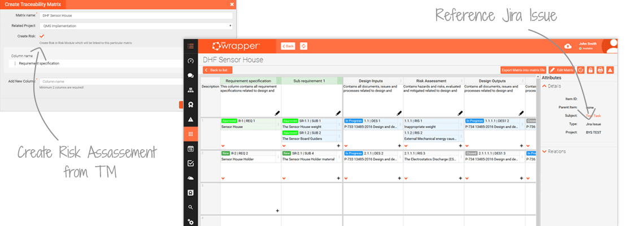Open the Test Task subject link
The height and width of the screenshot is (226, 644).
click(x=593, y=116)
